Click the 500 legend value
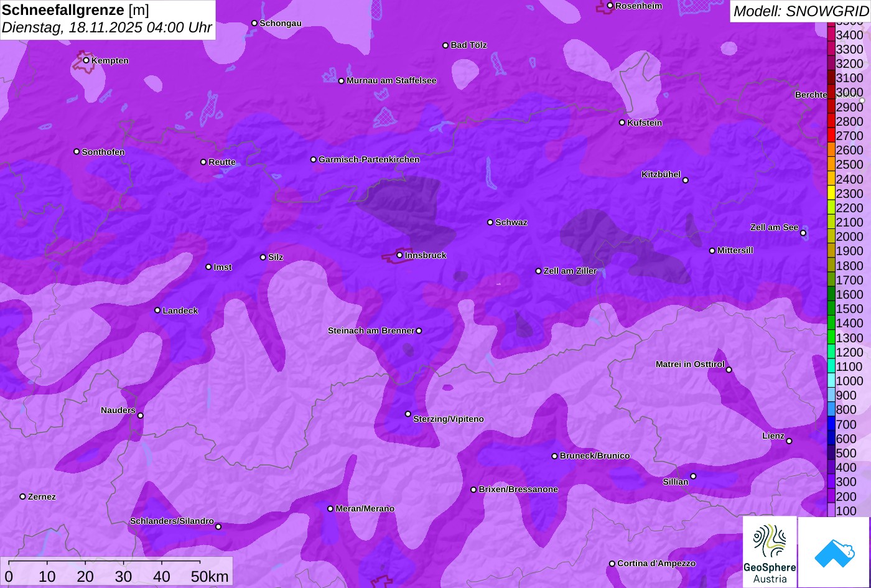871x588 pixels. (846, 453)
